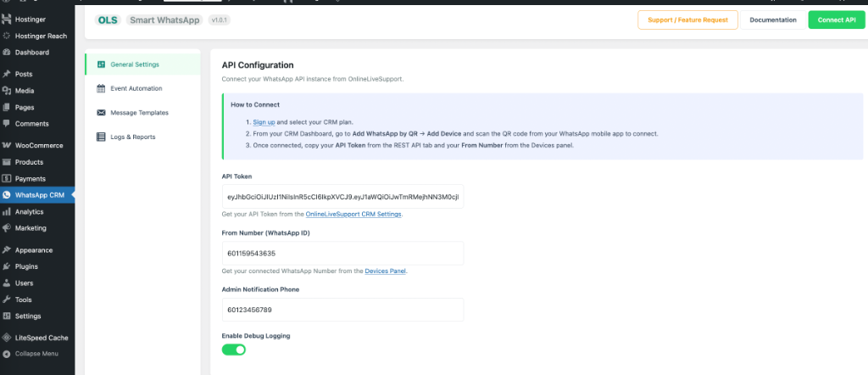Click the Analytics bar chart icon
This screenshot has width=868, height=375.
point(7,211)
